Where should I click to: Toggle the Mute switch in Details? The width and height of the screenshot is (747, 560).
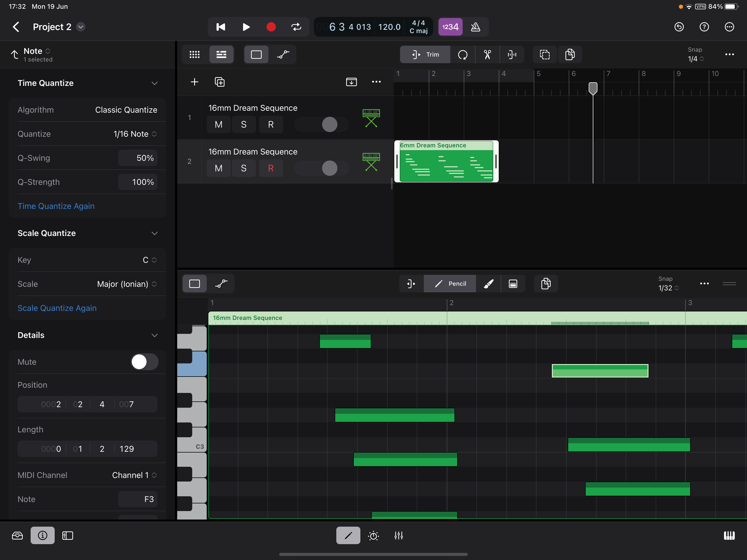pyautogui.click(x=144, y=362)
